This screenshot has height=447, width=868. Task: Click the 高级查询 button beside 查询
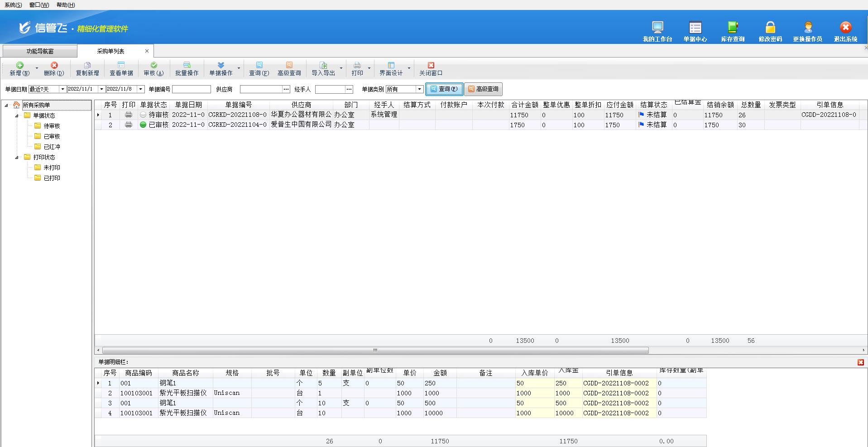point(483,89)
